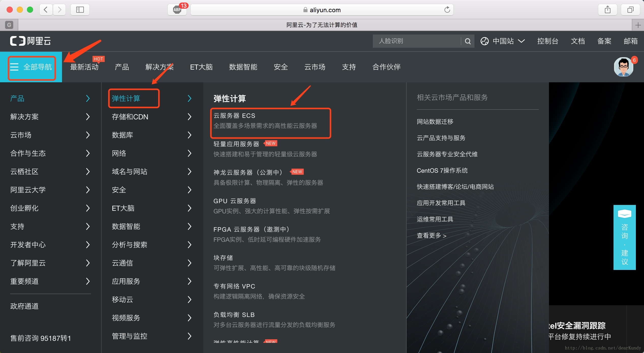Toggle the Safari sidebar button
644x353 pixels.
80,10
